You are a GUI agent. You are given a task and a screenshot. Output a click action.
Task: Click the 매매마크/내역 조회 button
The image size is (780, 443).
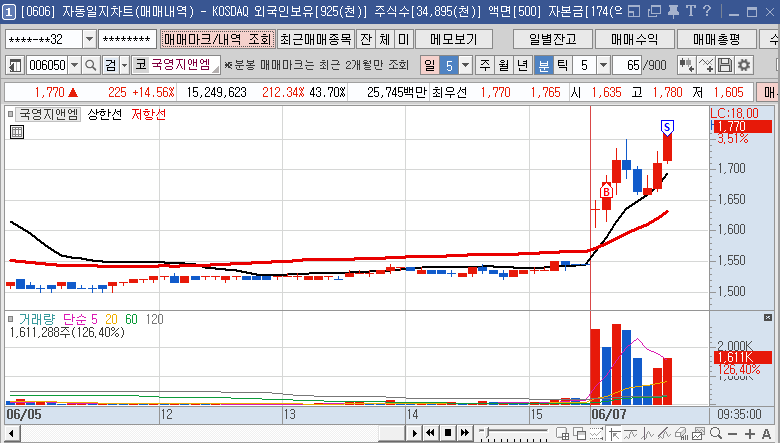point(217,39)
